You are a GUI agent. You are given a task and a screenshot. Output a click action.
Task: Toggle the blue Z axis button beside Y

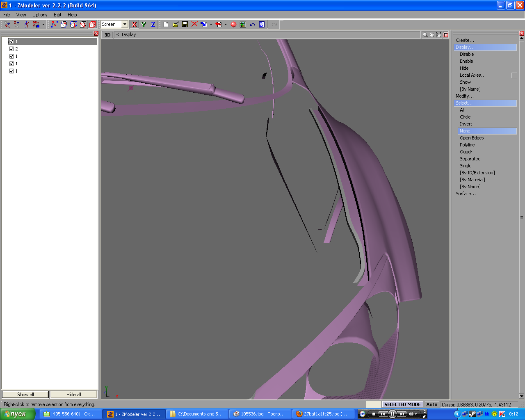pyautogui.click(x=153, y=25)
